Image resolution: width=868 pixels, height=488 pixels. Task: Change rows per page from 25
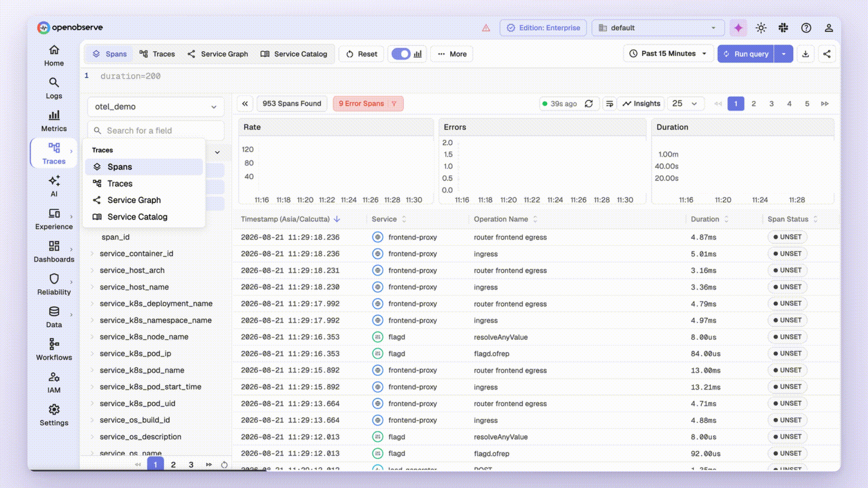click(685, 103)
